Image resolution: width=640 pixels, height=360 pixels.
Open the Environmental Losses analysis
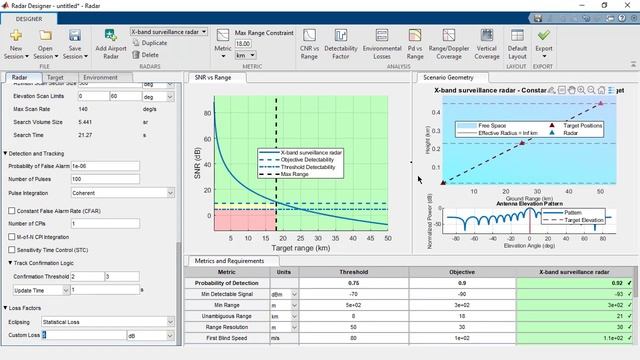point(382,44)
